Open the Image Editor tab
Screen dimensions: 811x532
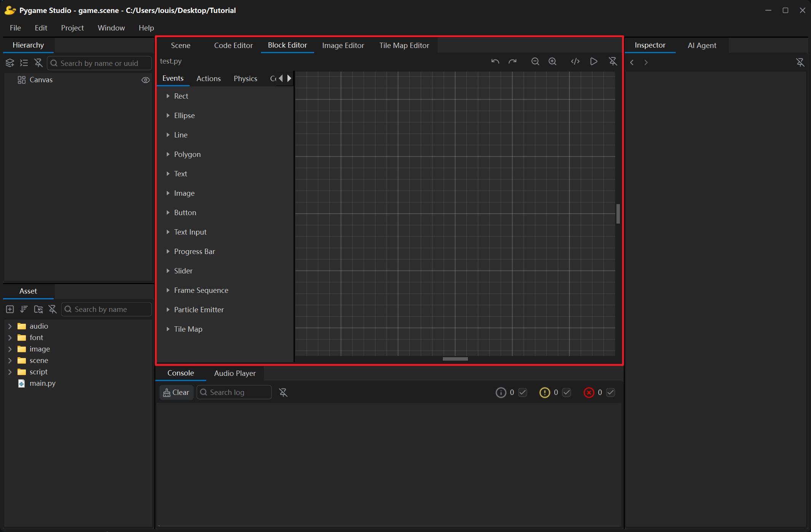tap(343, 45)
